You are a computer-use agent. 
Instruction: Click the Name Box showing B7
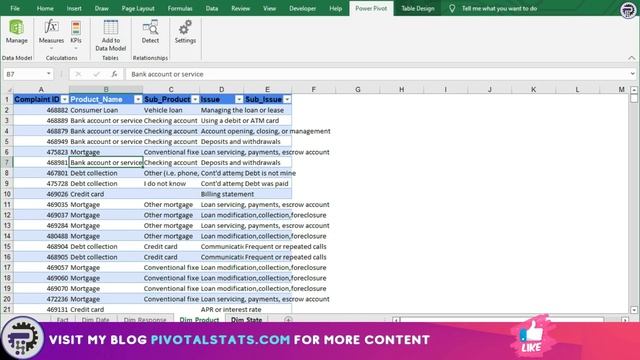[x=24, y=74]
